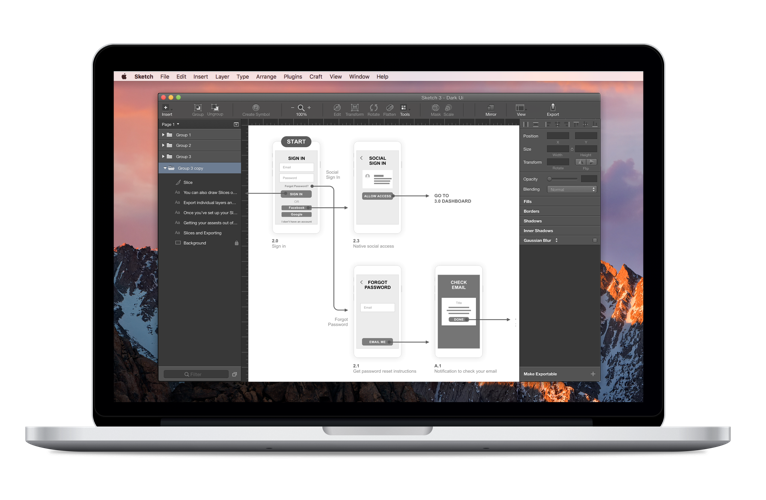Open the Page 1 dropdown
This screenshot has height=500, width=766.
pos(170,125)
